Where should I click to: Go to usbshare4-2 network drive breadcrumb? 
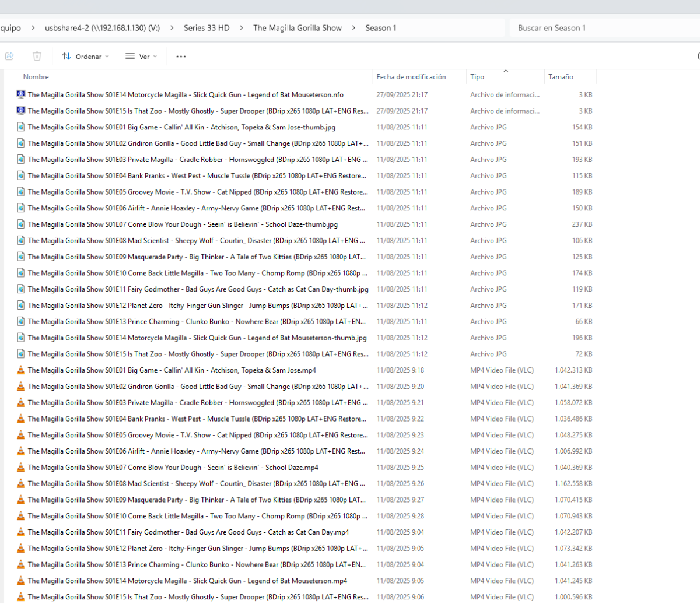point(102,28)
